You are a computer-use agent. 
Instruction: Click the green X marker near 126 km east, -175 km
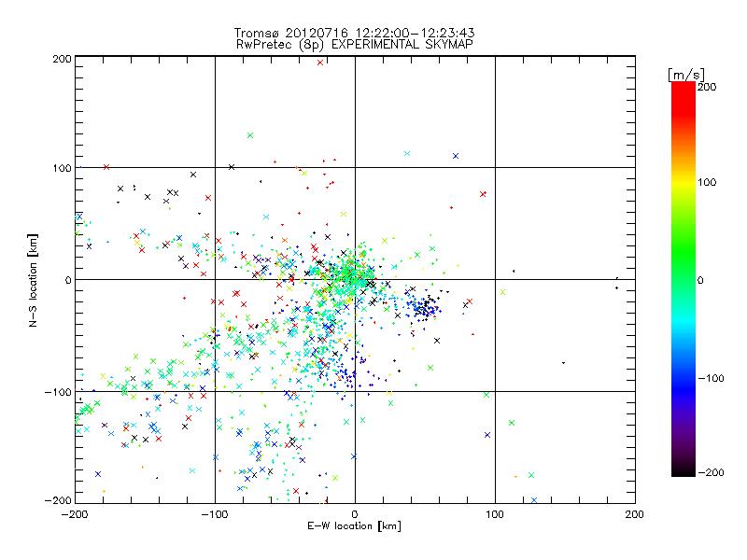coord(531,475)
